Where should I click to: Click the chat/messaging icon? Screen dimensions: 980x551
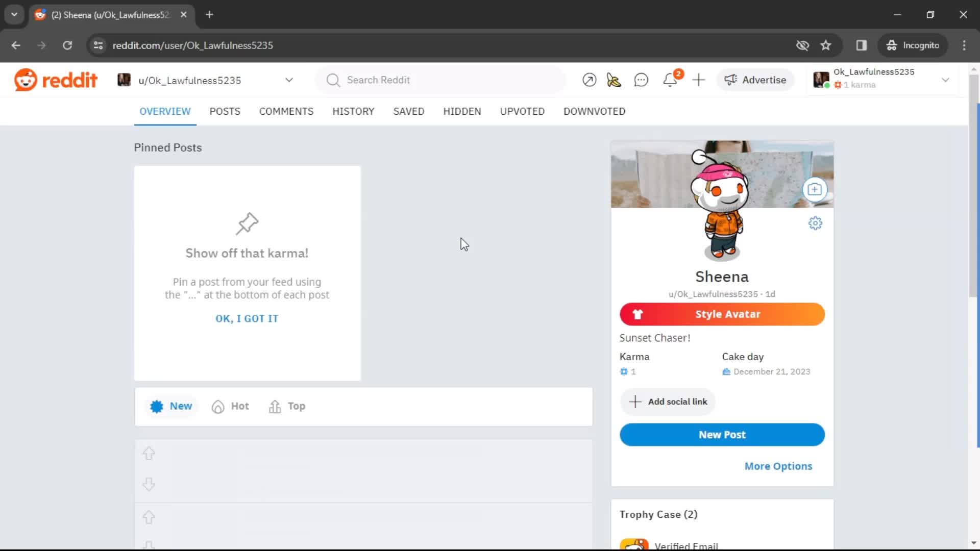tap(641, 80)
